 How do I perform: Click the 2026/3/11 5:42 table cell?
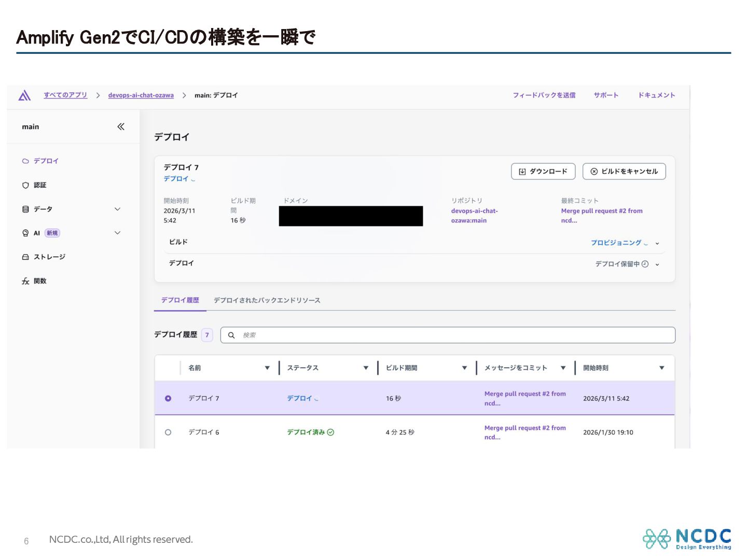click(606, 399)
